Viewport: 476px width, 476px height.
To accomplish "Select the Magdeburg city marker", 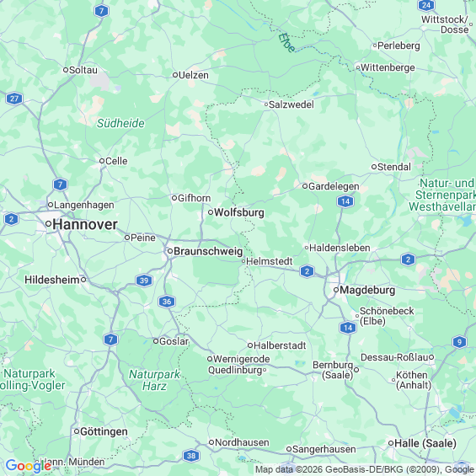I will [x=336, y=290].
